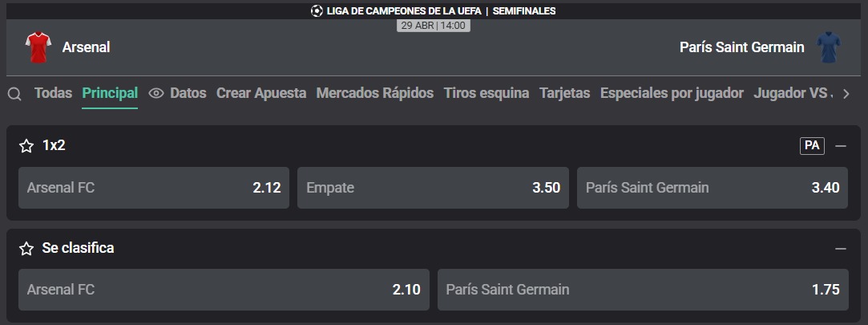Bet París Saint Germain to qualify 1.75

pos(643,290)
